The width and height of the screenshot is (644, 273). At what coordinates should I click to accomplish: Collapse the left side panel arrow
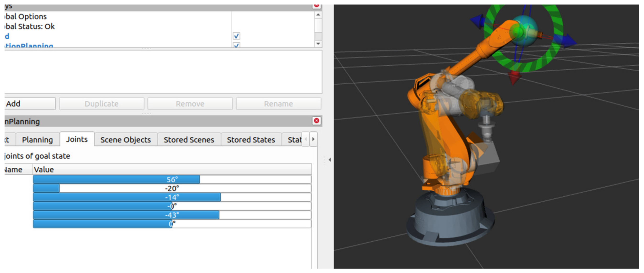[330, 160]
